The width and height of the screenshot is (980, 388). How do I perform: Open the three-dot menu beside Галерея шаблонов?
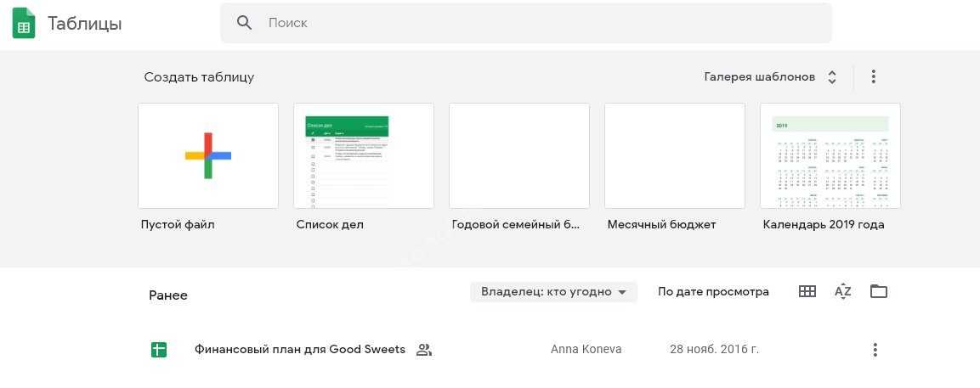point(873,77)
